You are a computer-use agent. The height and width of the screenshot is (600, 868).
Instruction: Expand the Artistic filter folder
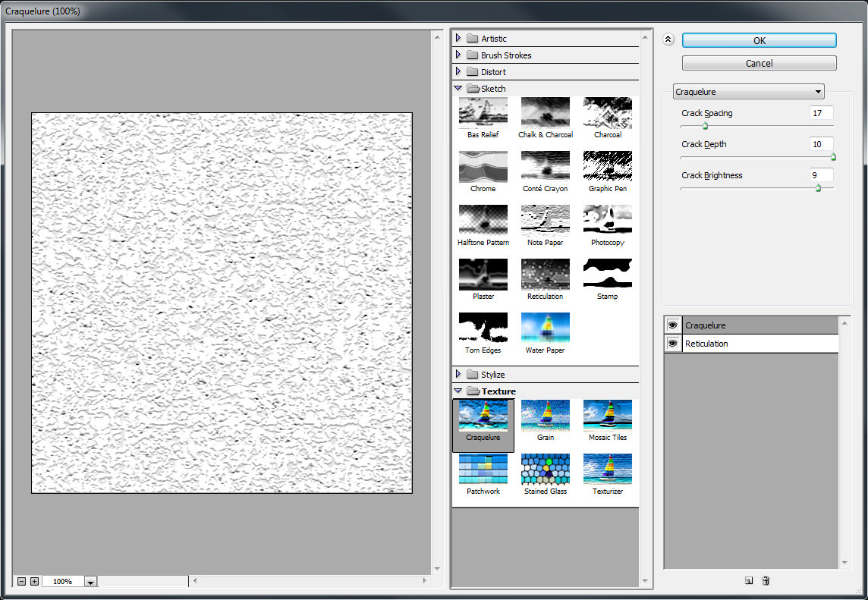[x=458, y=38]
